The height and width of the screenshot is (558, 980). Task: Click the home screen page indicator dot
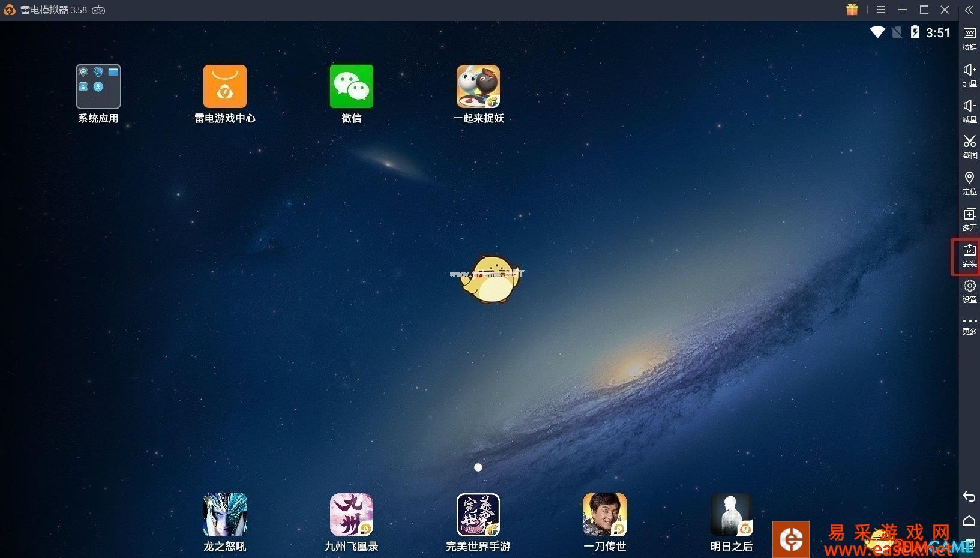point(478,467)
